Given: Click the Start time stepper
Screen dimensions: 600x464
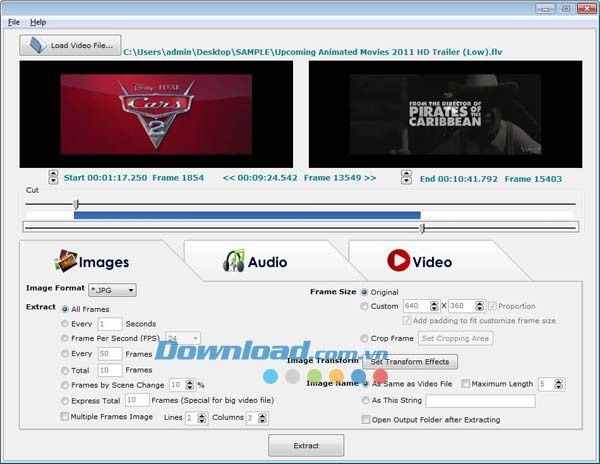Looking at the screenshot, I should tap(53, 177).
